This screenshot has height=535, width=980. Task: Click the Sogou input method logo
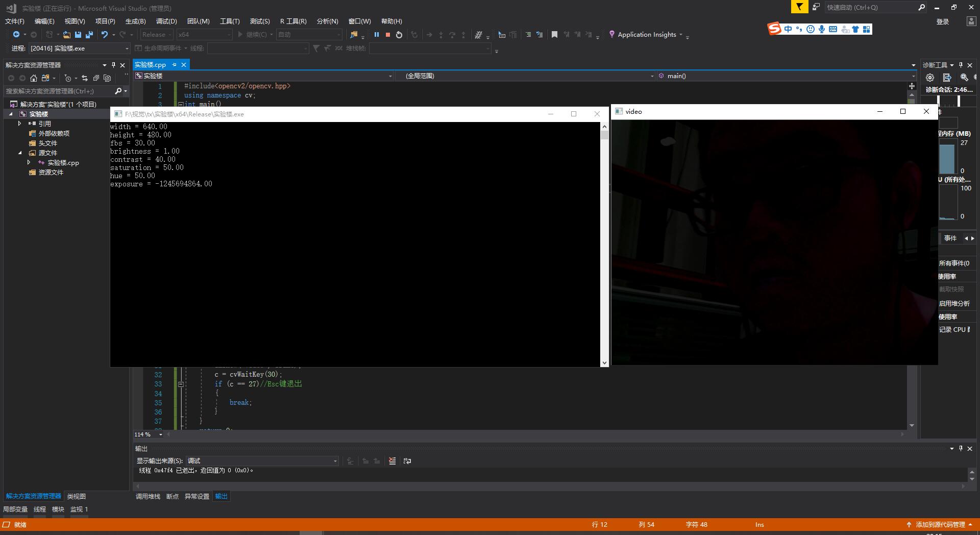[775, 29]
